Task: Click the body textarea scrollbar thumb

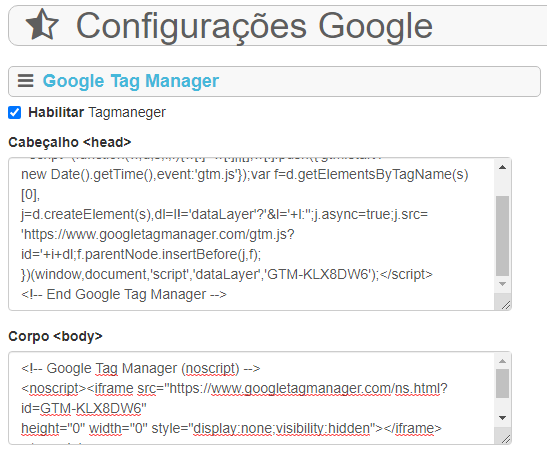Action: point(502,383)
